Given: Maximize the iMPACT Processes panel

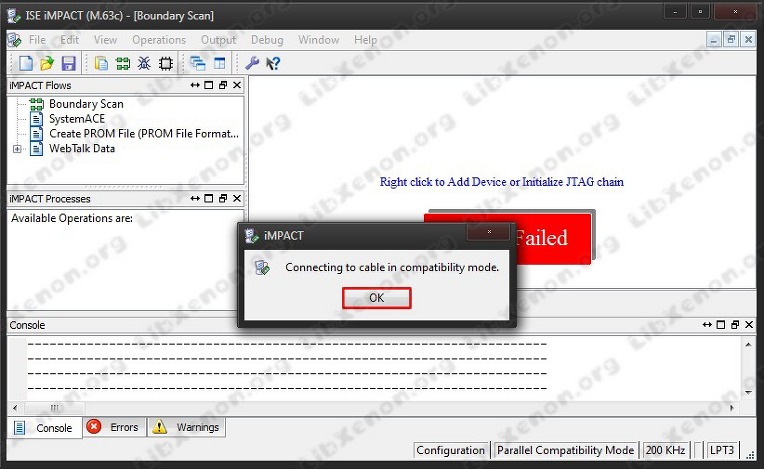Looking at the screenshot, I should (x=209, y=199).
